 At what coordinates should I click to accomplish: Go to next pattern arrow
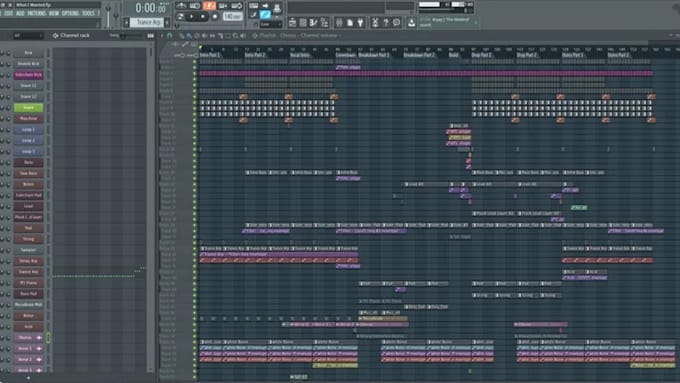tap(167, 22)
